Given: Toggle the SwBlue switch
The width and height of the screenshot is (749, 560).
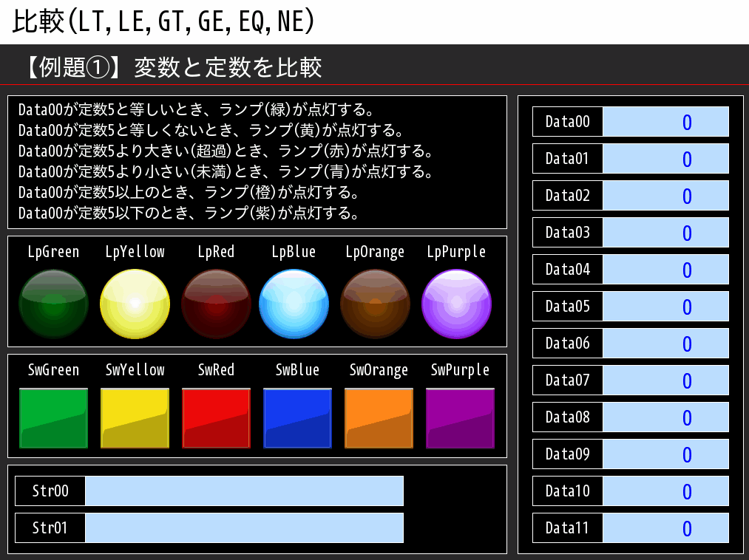Looking at the screenshot, I should click(x=297, y=418).
